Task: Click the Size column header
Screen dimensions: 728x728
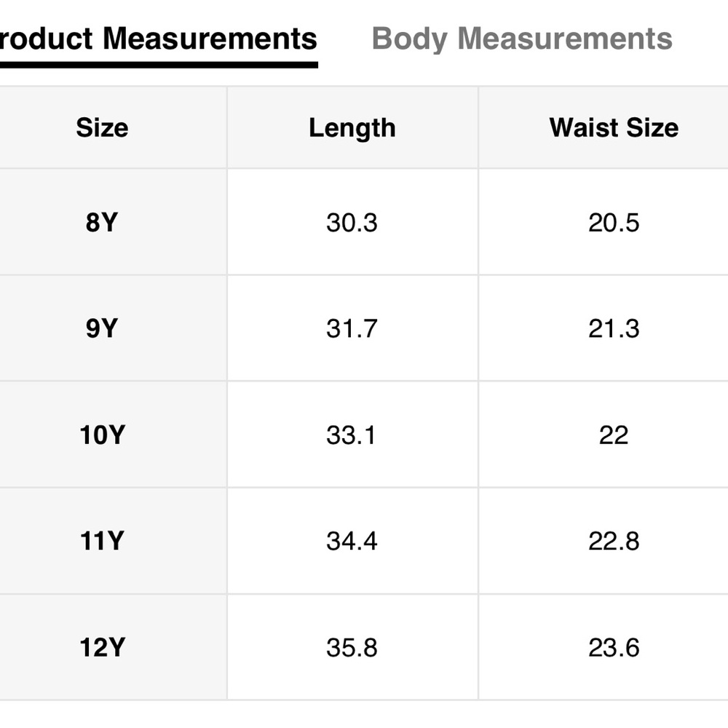Action: [102, 127]
